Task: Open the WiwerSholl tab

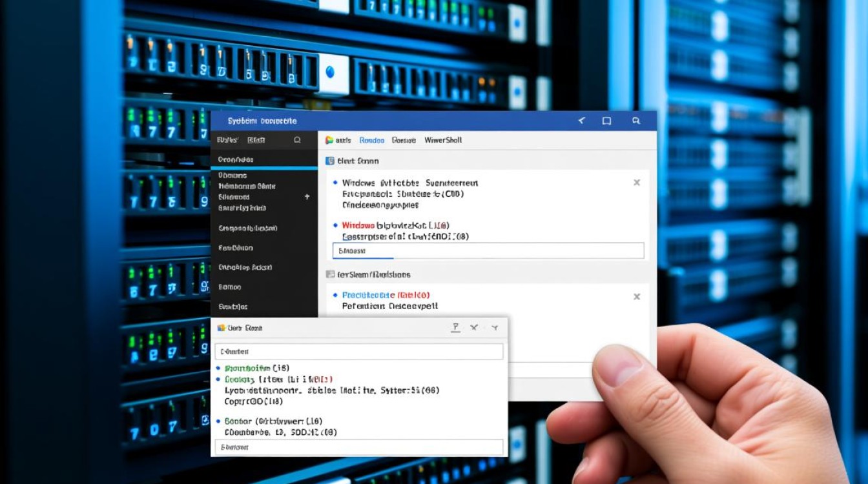Action: click(443, 140)
